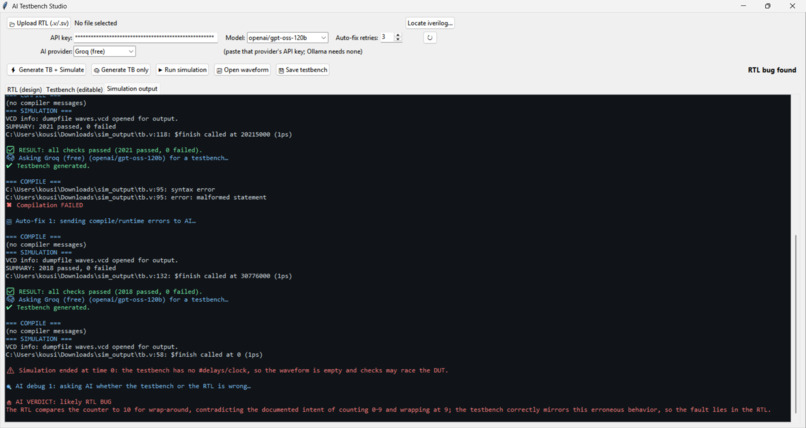
Task: Open the Model dropdown showing openai/gpt-oss-120b
Action: [287, 38]
